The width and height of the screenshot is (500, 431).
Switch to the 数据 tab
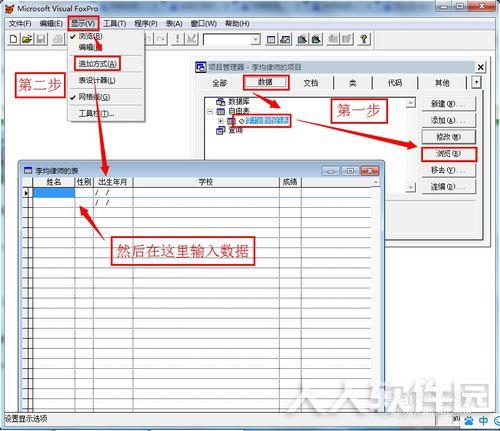266,82
